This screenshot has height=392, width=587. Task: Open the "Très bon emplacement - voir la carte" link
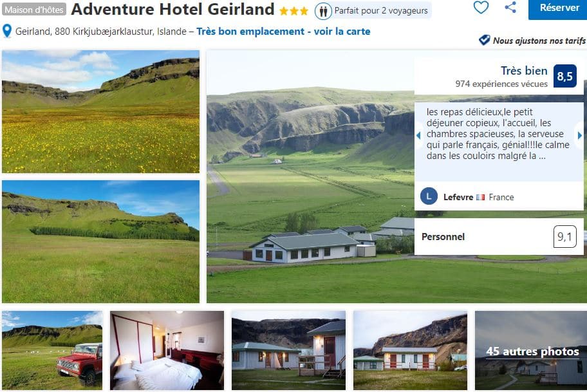point(283,31)
